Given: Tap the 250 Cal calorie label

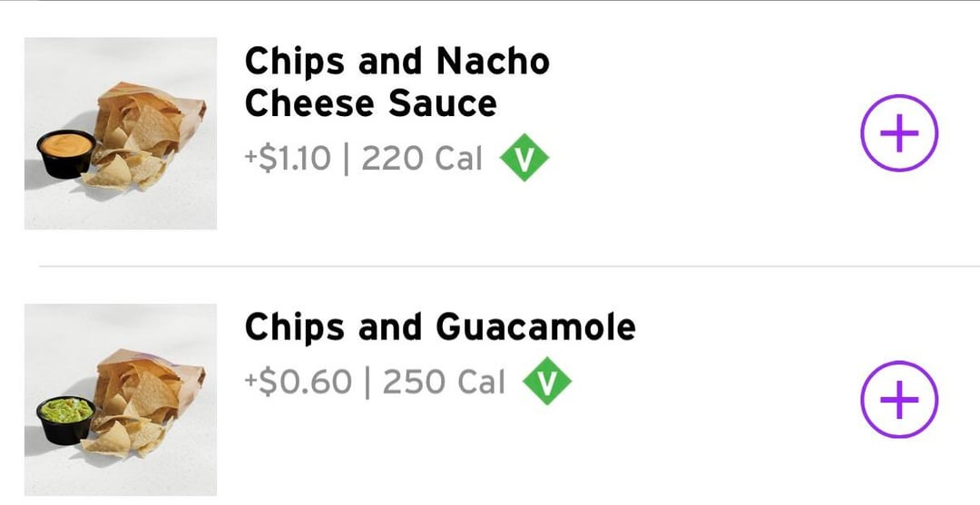Looking at the screenshot, I should tap(444, 383).
